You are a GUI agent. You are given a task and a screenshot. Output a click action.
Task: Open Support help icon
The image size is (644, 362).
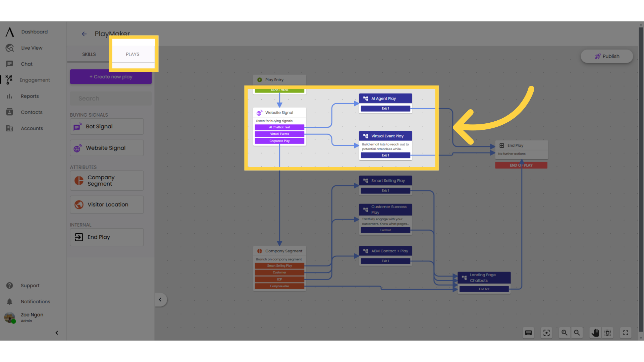[10, 286]
